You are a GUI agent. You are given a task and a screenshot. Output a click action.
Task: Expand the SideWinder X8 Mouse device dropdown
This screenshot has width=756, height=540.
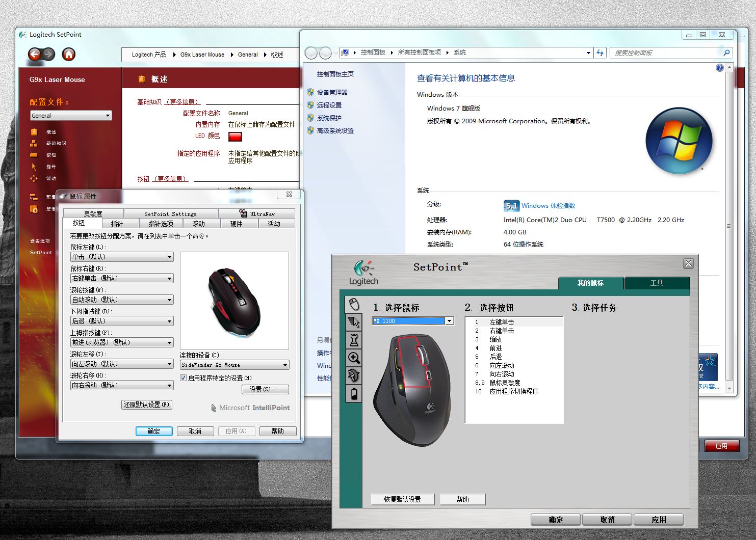[285, 365]
